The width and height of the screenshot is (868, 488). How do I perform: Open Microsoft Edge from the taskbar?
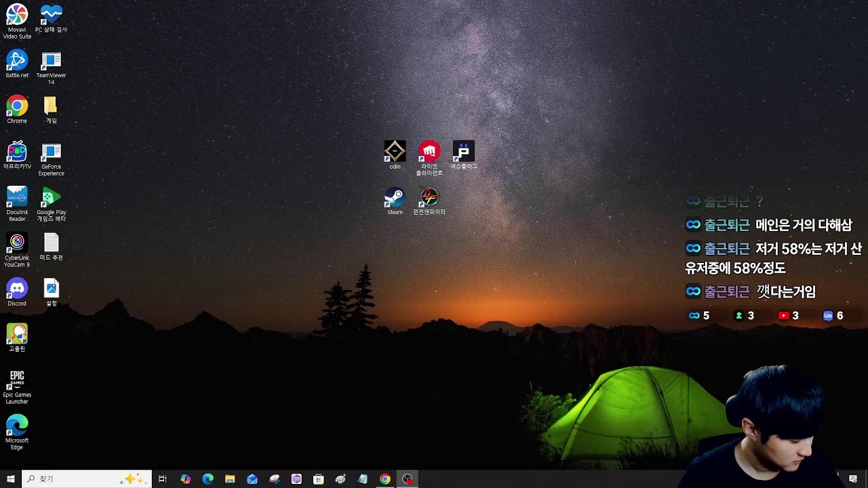pyautogui.click(x=208, y=479)
